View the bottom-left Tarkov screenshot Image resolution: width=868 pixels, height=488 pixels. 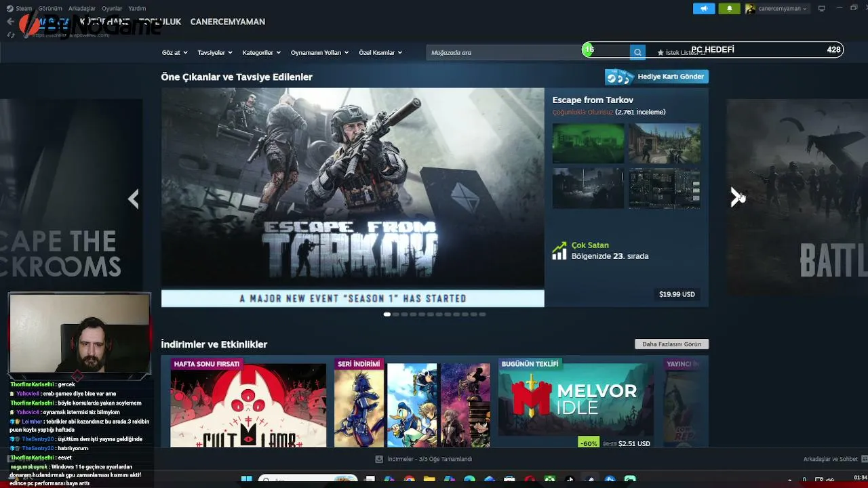(x=588, y=188)
